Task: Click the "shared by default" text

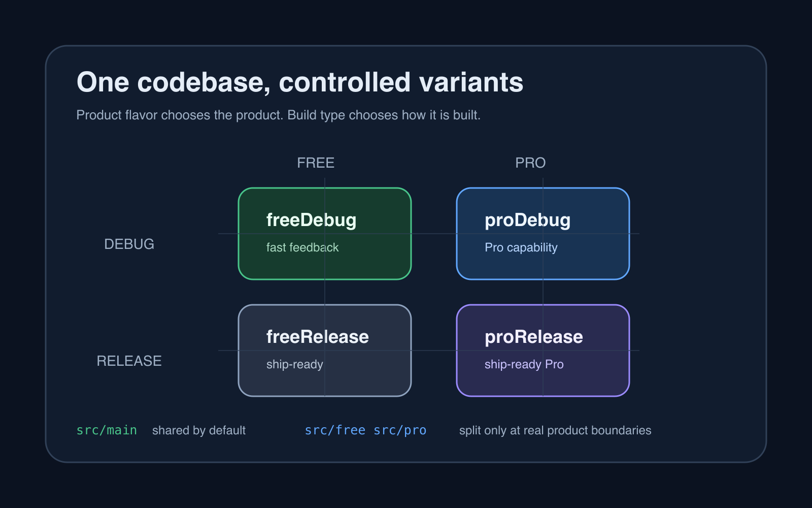Action: [x=199, y=430]
